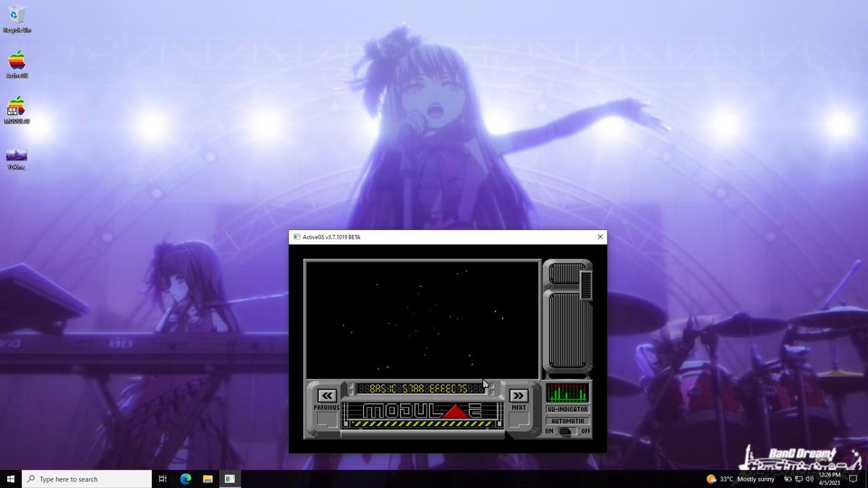Open the weather widget showing 33°C
Viewport: 868px width, 488px height.
[740, 479]
